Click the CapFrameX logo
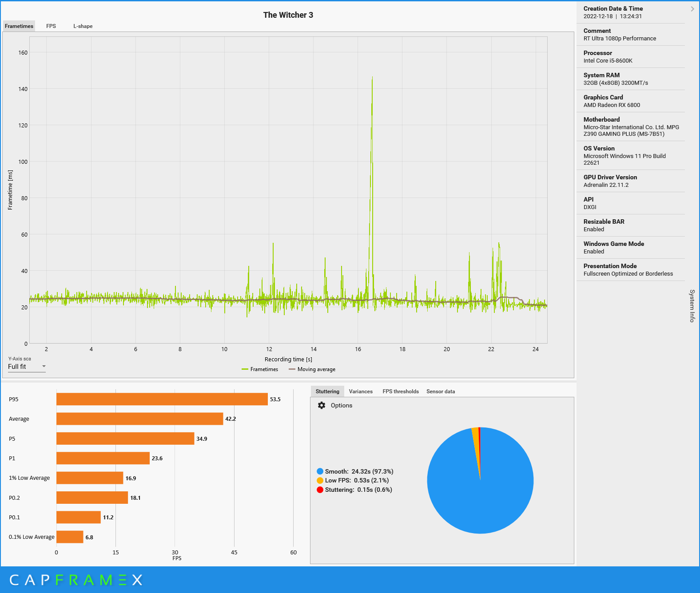The width and height of the screenshot is (700, 593). [x=76, y=580]
